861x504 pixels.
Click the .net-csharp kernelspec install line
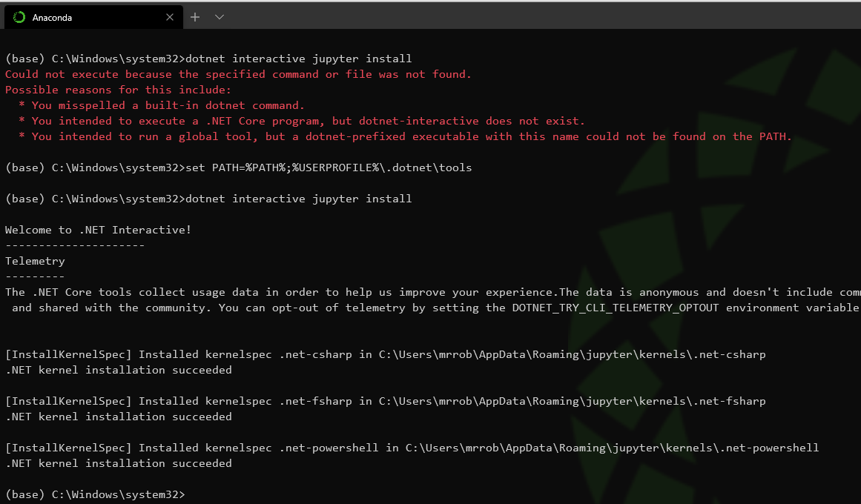click(x=386, y=354)
